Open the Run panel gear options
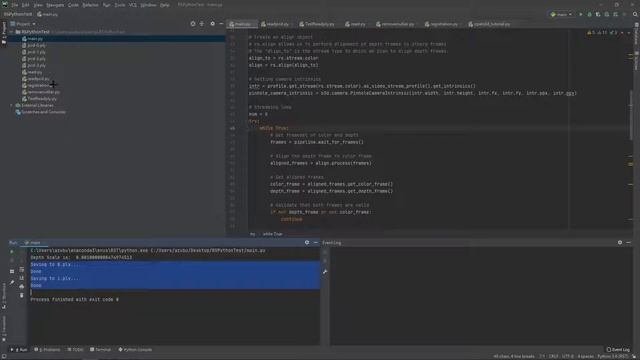The width and height of the screenshot is (640, 360). point(307,242)
